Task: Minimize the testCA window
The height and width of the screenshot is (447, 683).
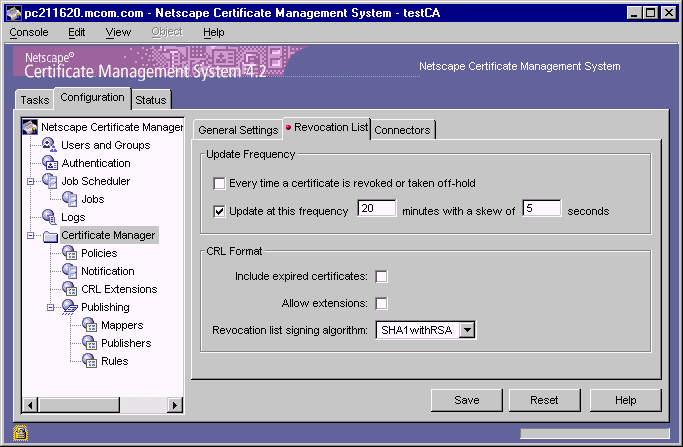Action: [634, 13]
